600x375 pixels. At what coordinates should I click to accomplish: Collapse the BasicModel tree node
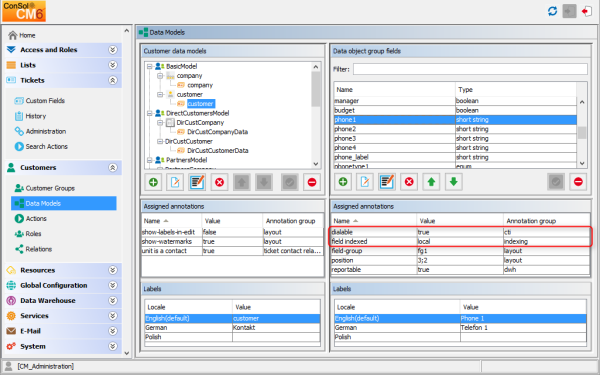(150, 66)
